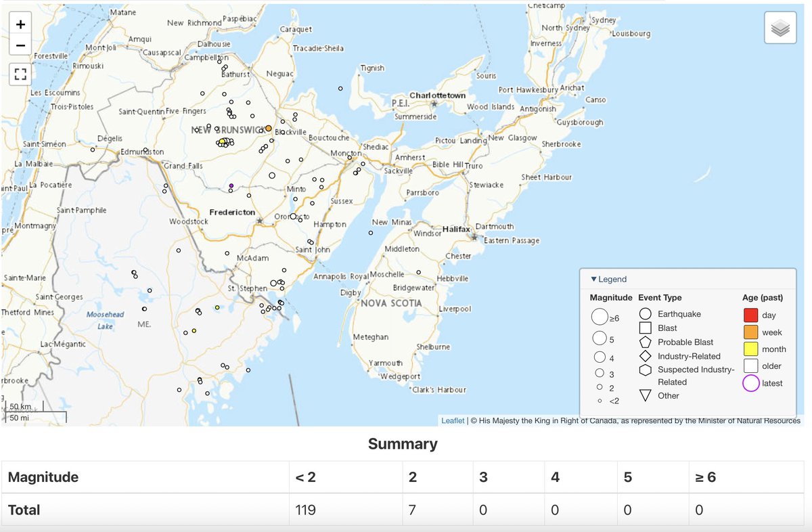Screen dimensions: 812x532
Task: Toggle the older age legend entry
Action: [x=751, y=365]
